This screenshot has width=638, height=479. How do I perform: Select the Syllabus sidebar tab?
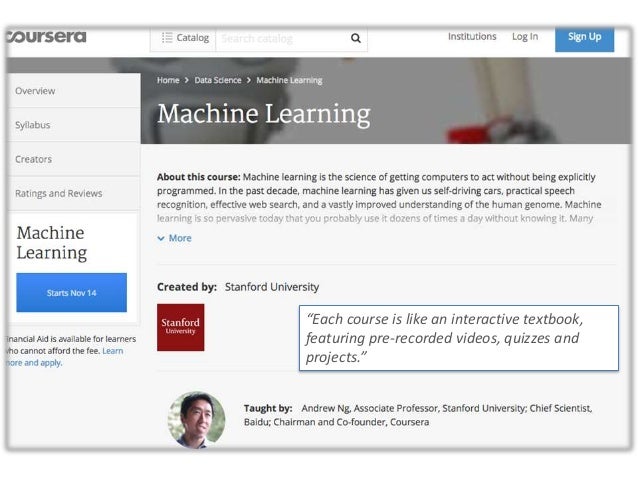pyautogui.click(x=74, y=125)
